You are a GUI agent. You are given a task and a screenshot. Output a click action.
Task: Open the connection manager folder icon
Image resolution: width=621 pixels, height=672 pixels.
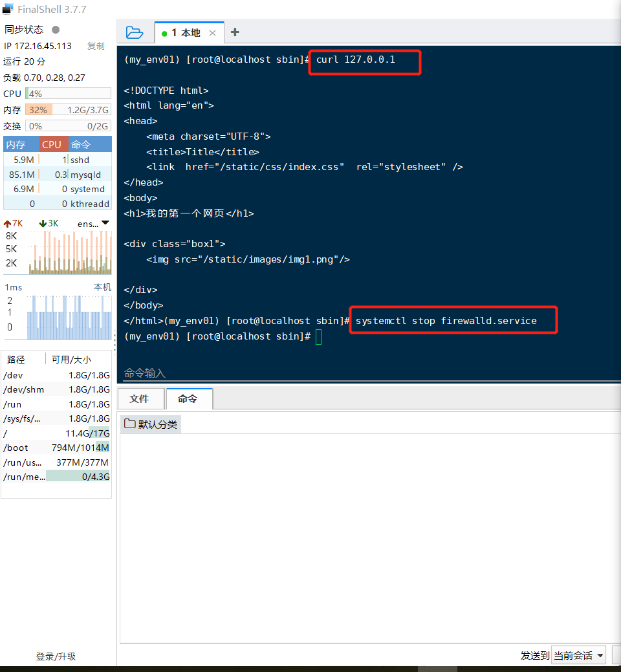click(135, 32)
